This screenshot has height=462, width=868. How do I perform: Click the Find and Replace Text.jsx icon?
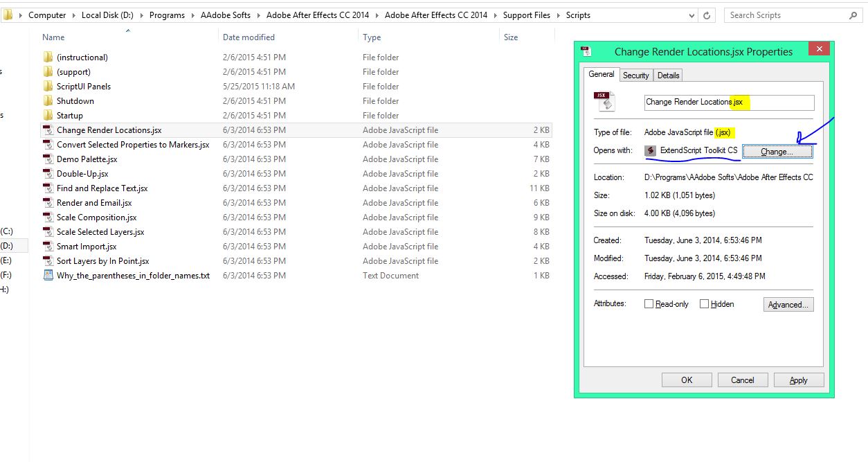48,188
